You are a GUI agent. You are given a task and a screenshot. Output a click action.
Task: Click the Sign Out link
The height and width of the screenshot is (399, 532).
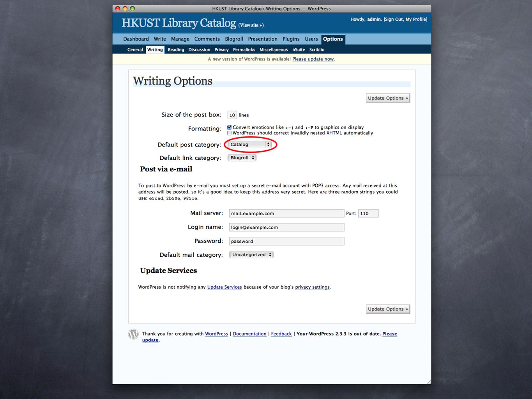(x=394, y=19)
